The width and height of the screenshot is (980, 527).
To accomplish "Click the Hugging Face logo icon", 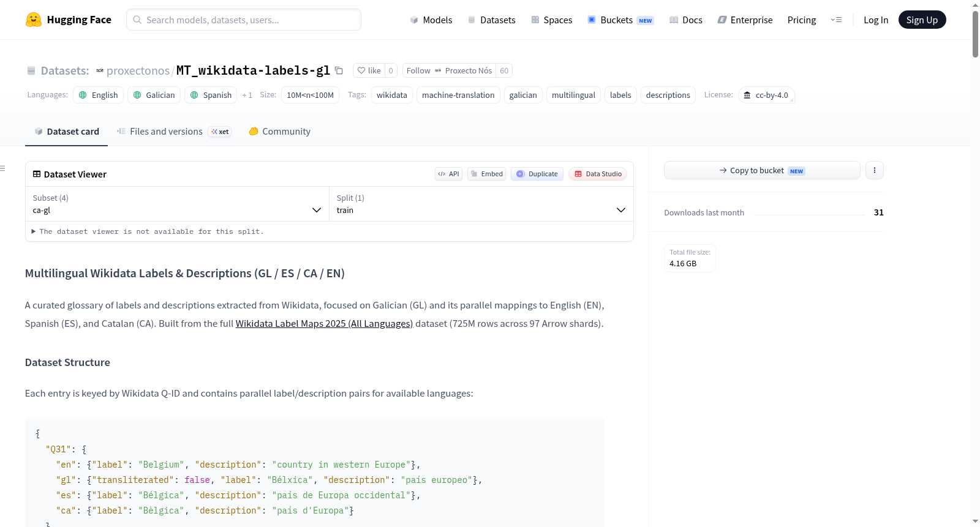I will (34, 20).
